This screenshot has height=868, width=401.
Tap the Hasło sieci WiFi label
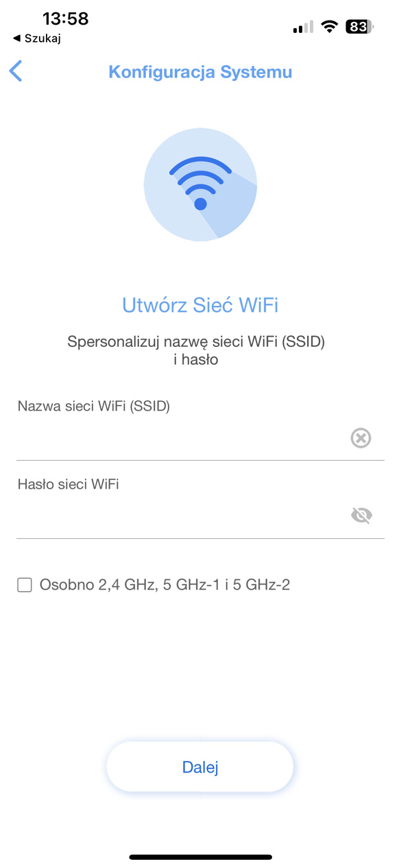click(69, 484)
